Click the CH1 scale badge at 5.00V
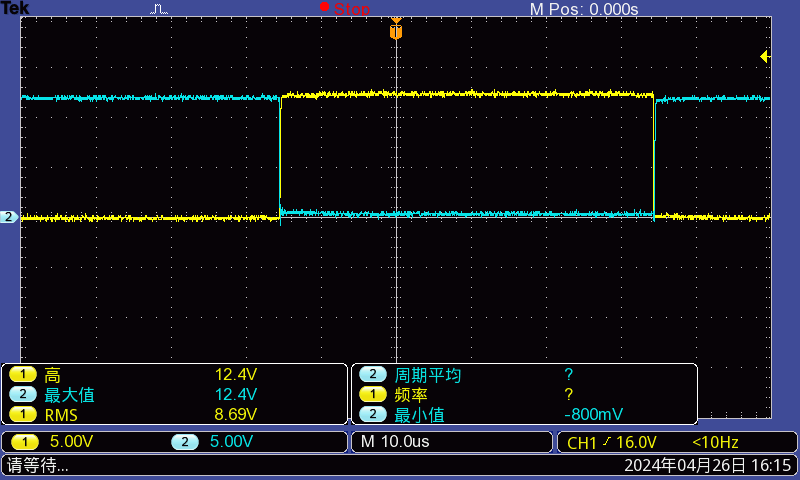This screenshot has width=800, height=480. 24,442
